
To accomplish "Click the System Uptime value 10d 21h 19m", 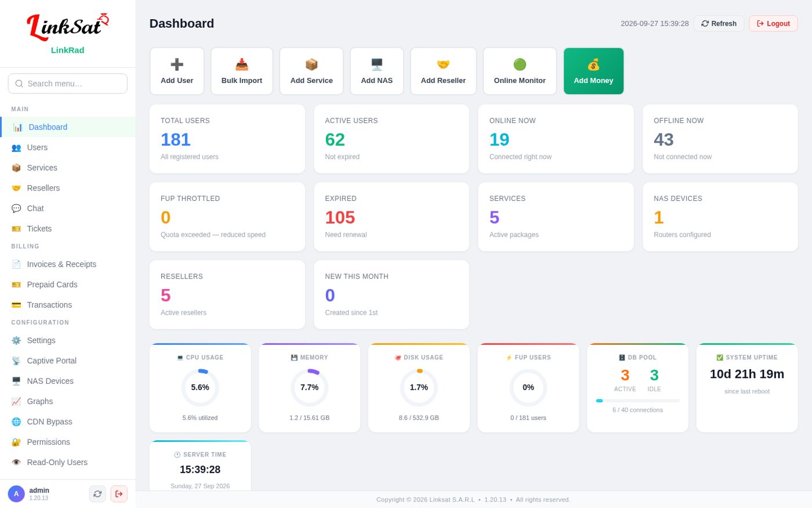I will pos(747,374).
